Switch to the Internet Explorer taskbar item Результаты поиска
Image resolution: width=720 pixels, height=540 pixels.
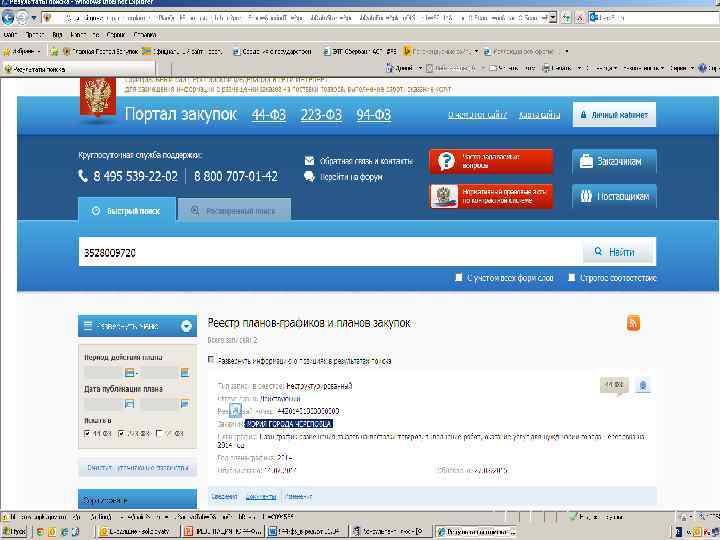click(476, 531)
